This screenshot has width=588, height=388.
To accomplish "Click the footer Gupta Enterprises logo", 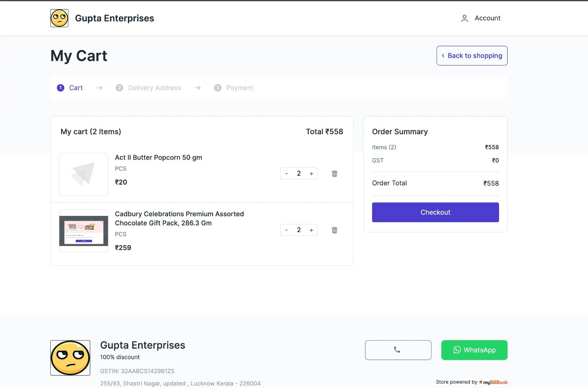I will pyautogui.click(x=70, y=358).
